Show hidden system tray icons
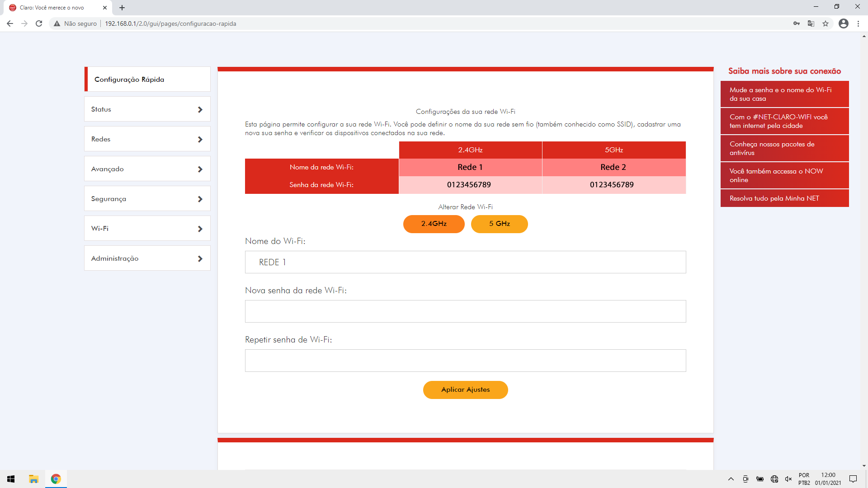The width and height of the screenshot is (868, 488). 731,479
